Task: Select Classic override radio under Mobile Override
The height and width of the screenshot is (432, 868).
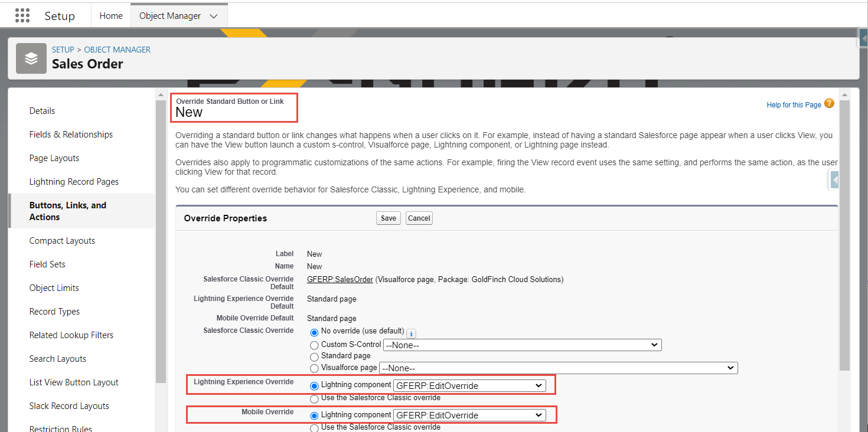Action: tap(314, 428)
